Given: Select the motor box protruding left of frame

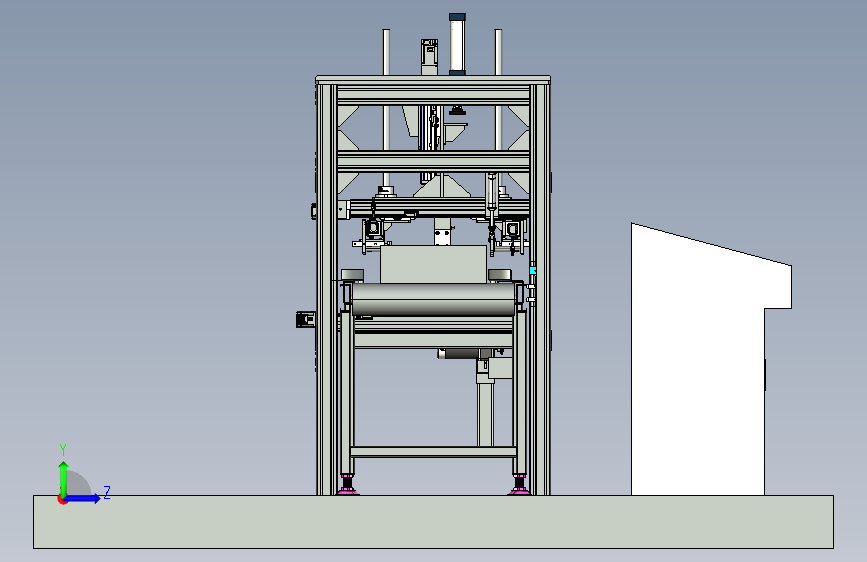Looking at the screenshot, I should click(x=306, y=320).
